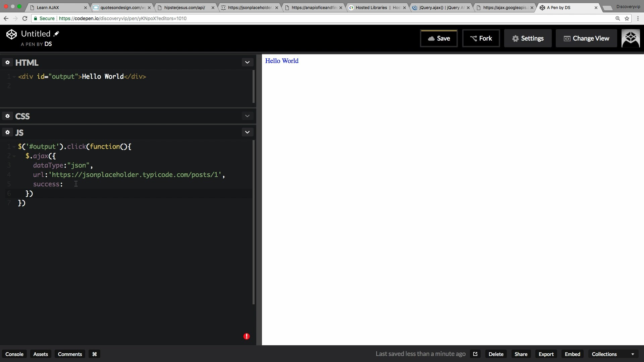This screenshot has height=362, width=644.
Task: Click Discoveryvip Chrome profile label
Action: click(x=628, y=7)
